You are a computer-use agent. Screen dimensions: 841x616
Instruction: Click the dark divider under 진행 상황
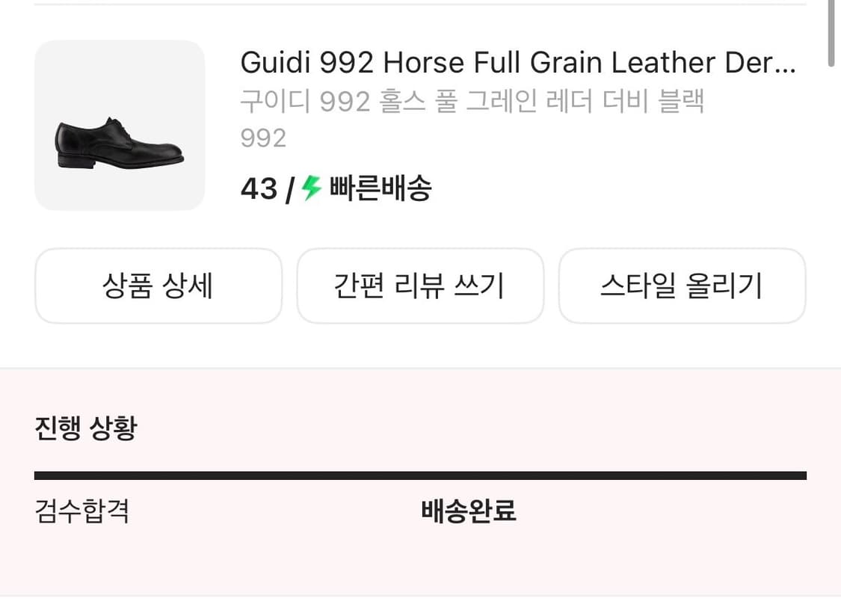pos(420,474)
